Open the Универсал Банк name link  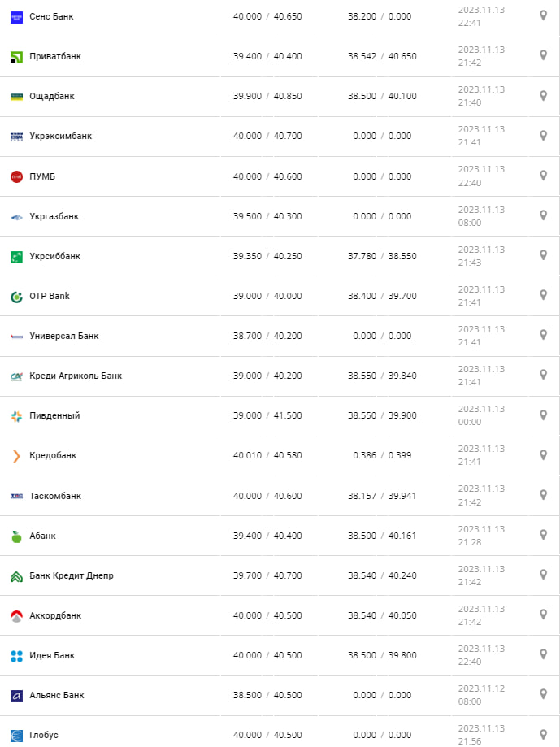pyautogui.click(x=64, y=337)
